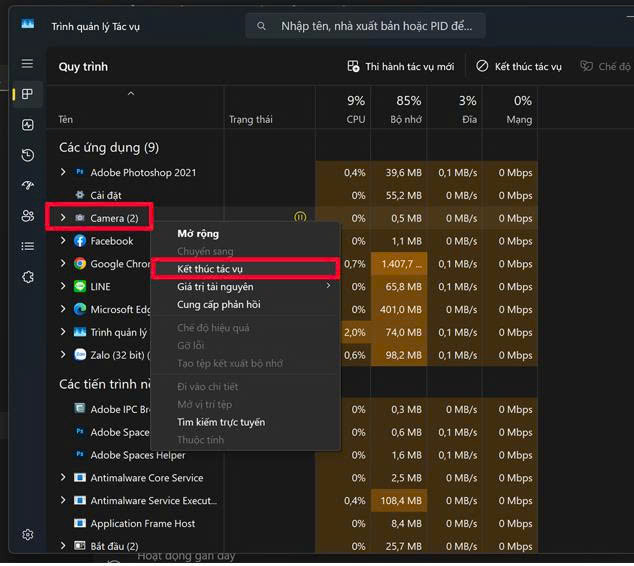
Task: Choose Tìm kiếm trực tuyến menu entry
Action: (x=245, y=422)
